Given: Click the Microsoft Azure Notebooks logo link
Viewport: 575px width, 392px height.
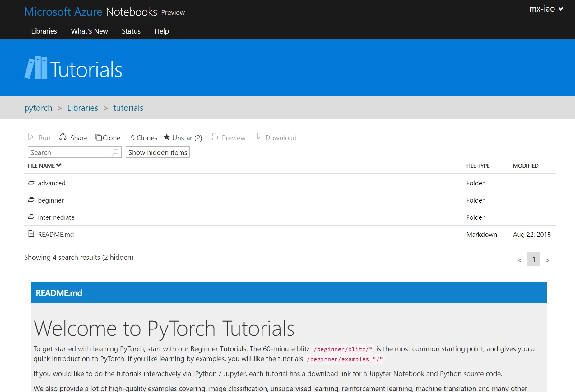Looking at the screenshot, I should pos(91,12).
